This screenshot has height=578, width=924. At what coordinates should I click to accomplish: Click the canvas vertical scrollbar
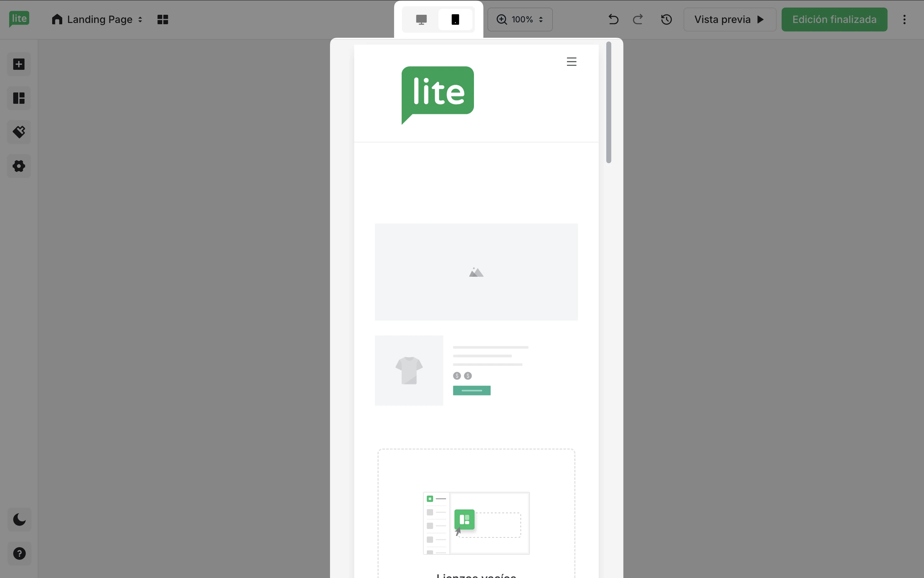[x=608, y=103]
